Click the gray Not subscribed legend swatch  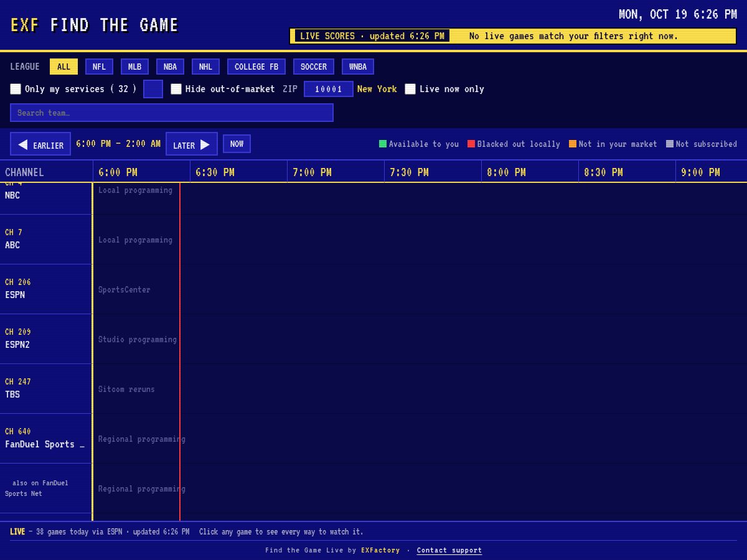tap(670, 144)
